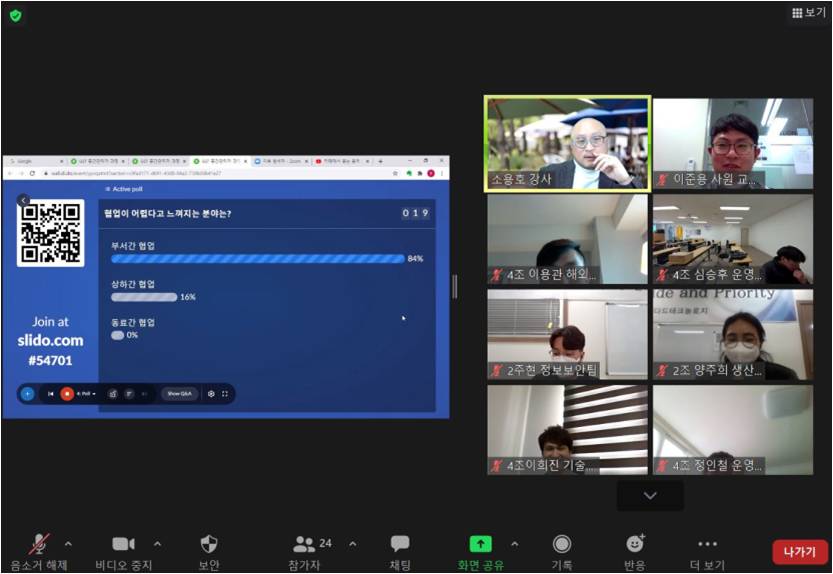Viewport: 833px width, 574px height.
Task: Open the 채팅 chat panel
Action: point(400,545)
